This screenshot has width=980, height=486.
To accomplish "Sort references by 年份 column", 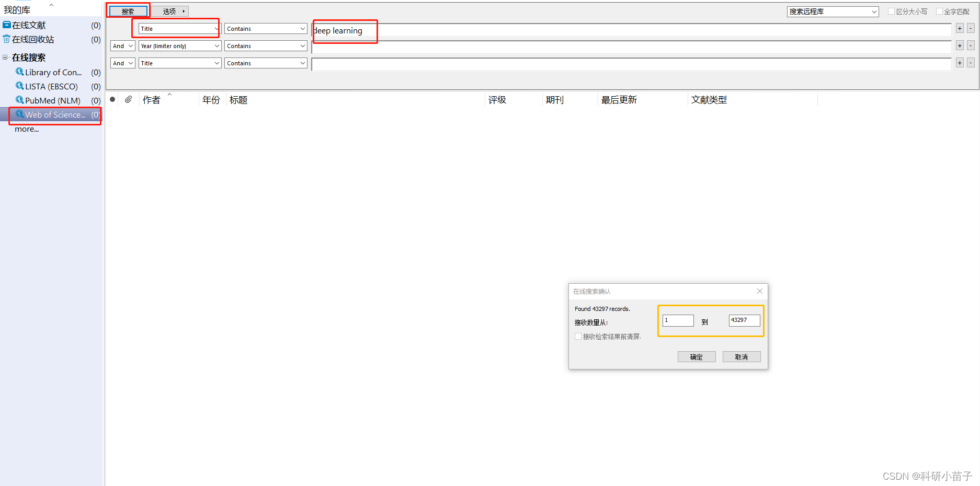I will click(x=212, y=100).
